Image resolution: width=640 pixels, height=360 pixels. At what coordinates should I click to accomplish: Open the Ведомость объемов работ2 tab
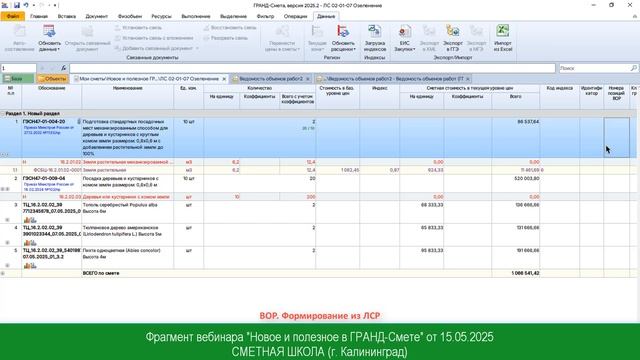point(271,79)
